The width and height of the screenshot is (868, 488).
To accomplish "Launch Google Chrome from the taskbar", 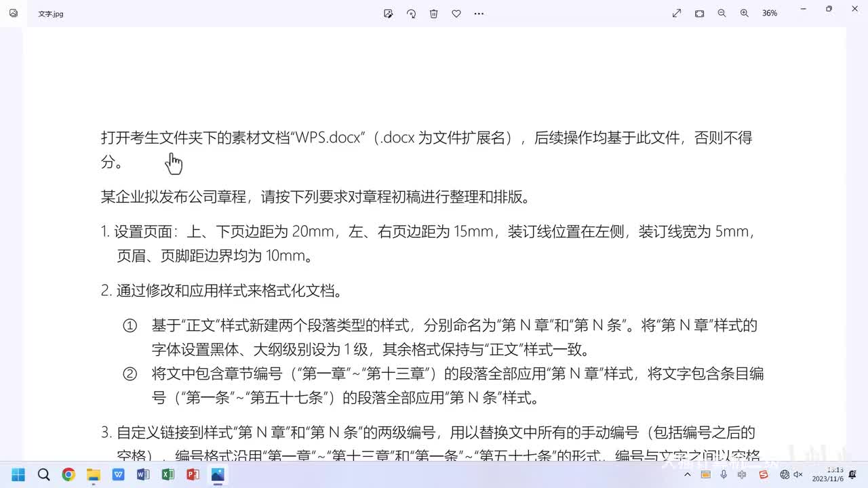I will click(x=68, y=474).
